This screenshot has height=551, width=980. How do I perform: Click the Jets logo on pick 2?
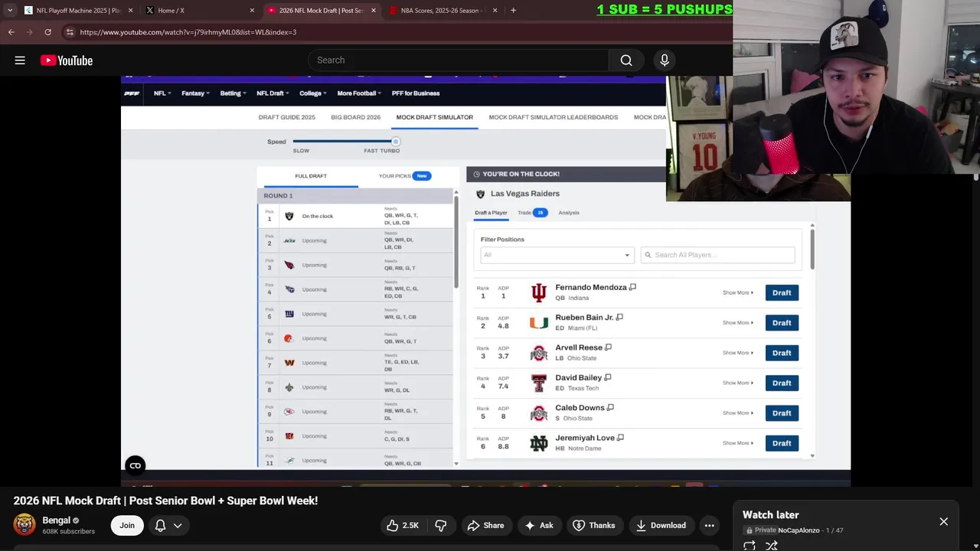click(289, 240)
